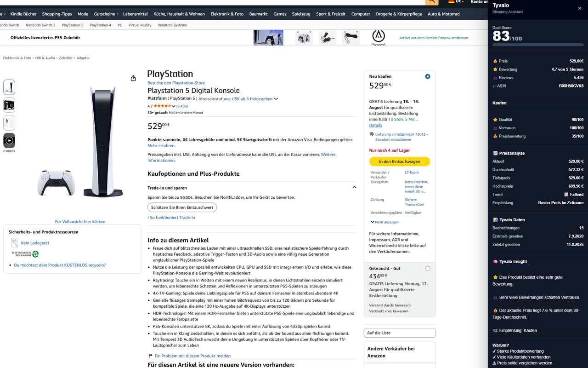Open the Computer category
588x368 pixels.
361,14
